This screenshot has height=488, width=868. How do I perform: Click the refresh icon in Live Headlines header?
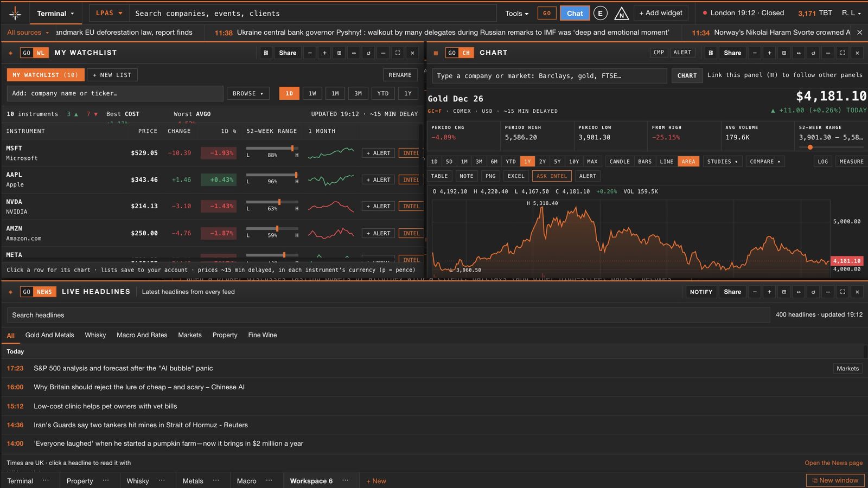pyautogui.click(x=813, y=292)
